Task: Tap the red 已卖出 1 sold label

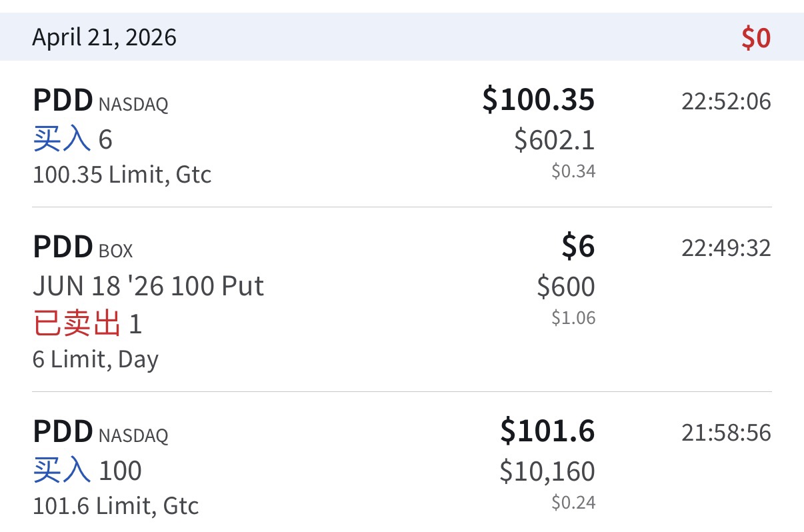Action: (87, 324)
